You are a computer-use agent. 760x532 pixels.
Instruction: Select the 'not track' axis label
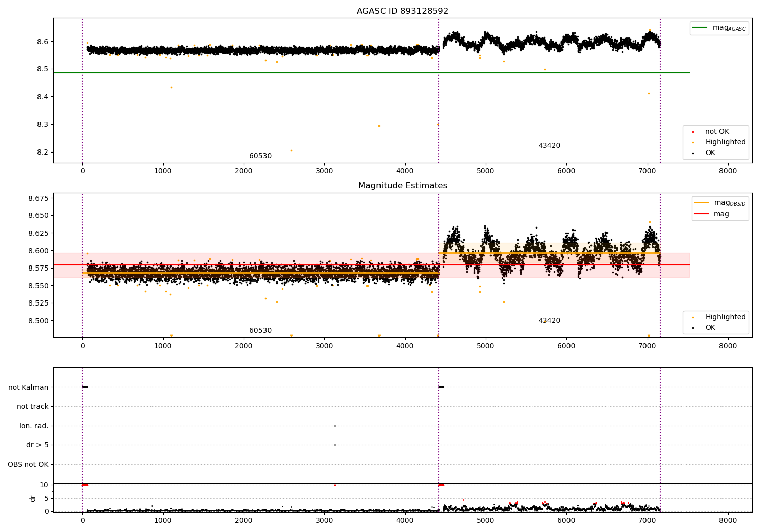(32, 406)
